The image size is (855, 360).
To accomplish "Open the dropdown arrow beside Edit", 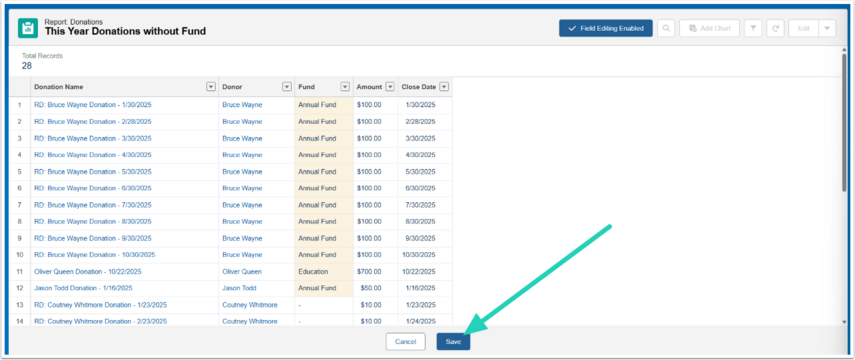I will 827,28.
